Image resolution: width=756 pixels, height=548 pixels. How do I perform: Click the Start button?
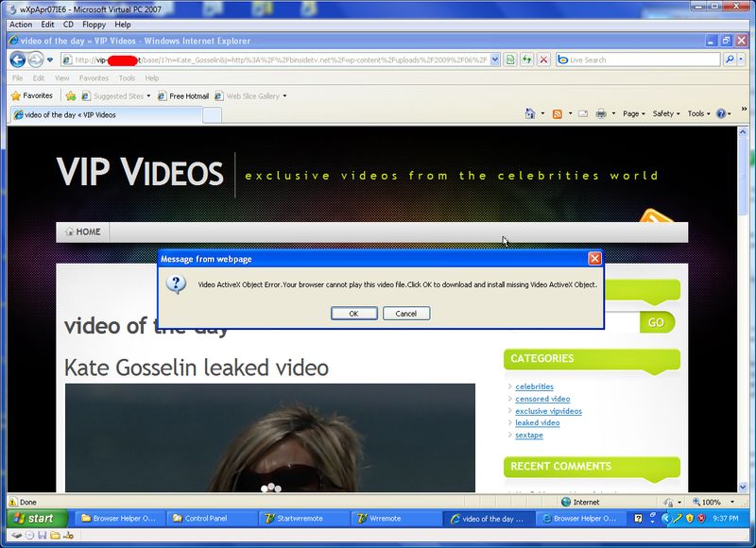point(37,519)
